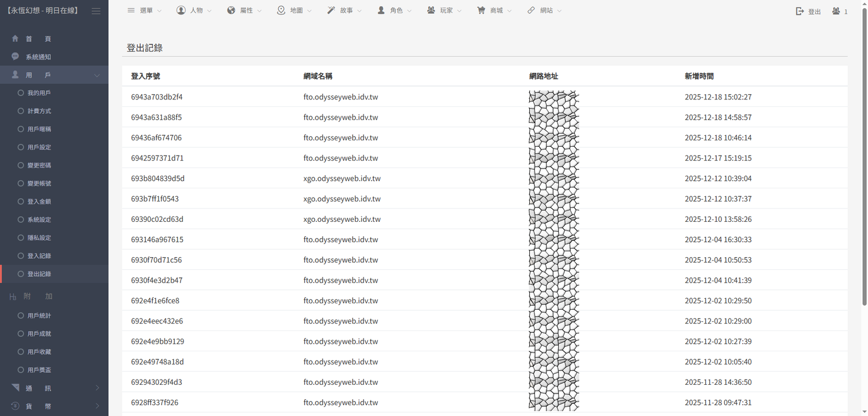The height and width of the screenshot is (416, 868).
Task: Click the home icon in the sidebar
Action: point(16,39)
